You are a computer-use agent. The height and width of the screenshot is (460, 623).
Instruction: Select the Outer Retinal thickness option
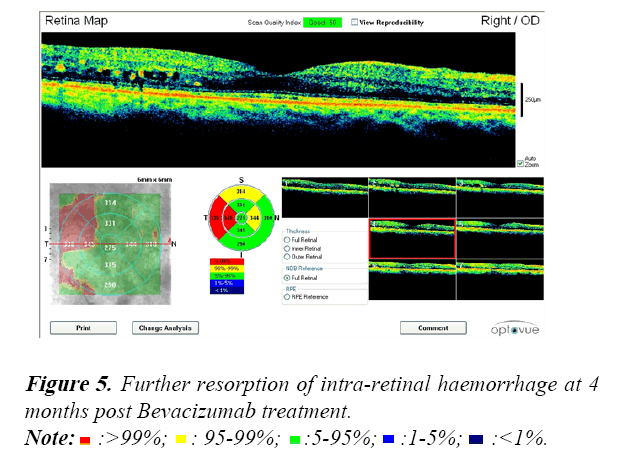(288, 256)
